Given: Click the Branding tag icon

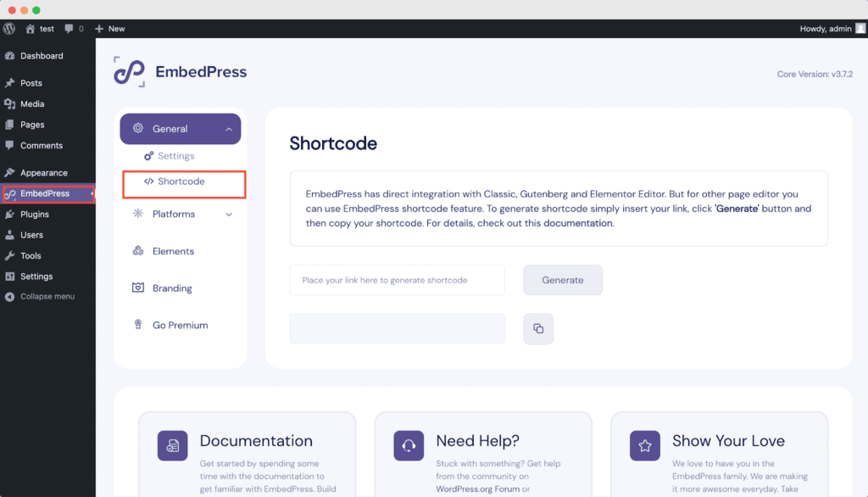Looking at the screenshot, I should click(138, 288).
